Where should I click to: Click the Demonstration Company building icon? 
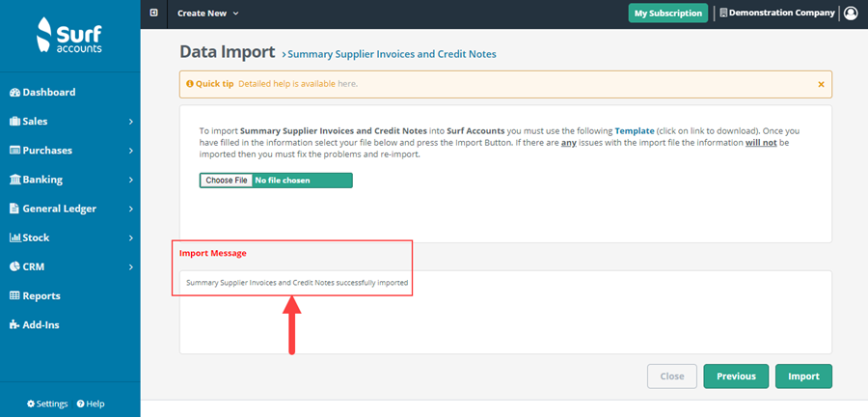723,13
